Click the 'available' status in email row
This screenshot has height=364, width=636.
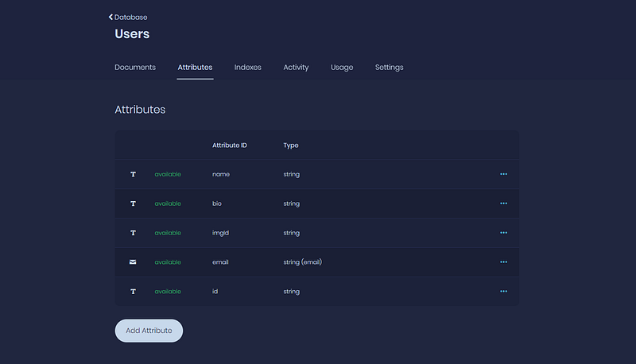pyautogui.click(x=168, y=261)
